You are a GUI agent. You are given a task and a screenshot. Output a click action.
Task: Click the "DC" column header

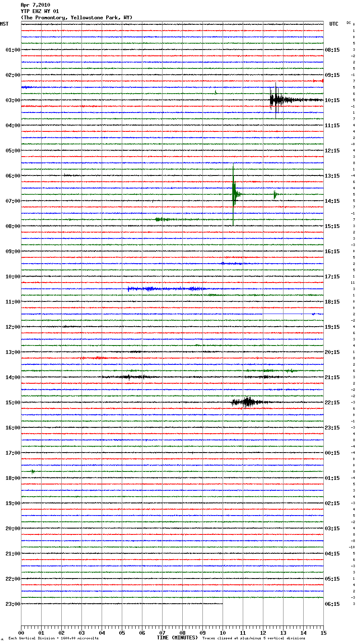pyautogui.click(x=349, y=23)
